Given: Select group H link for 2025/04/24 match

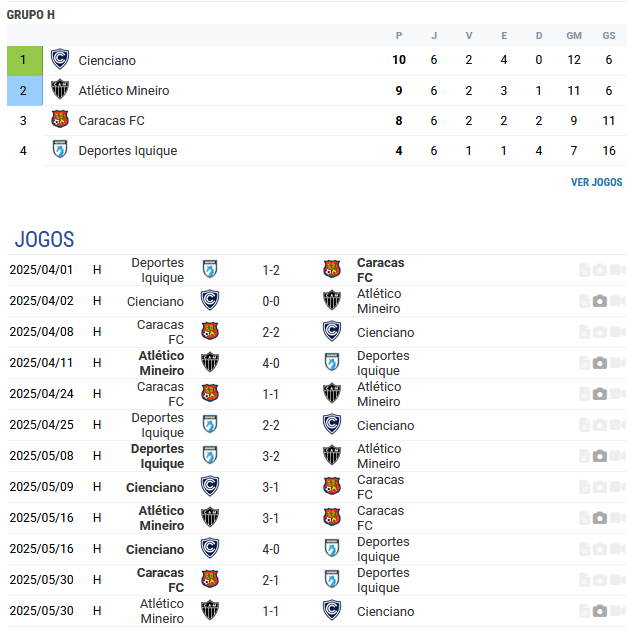Looking at the screenshot, I should [x=97, y=394].
